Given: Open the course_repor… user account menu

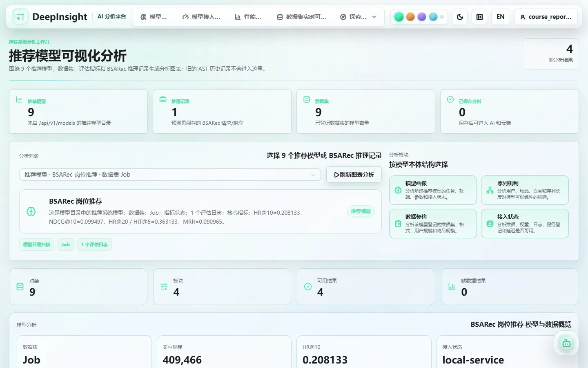Looking at the screenshot, I should coord(546,17).
